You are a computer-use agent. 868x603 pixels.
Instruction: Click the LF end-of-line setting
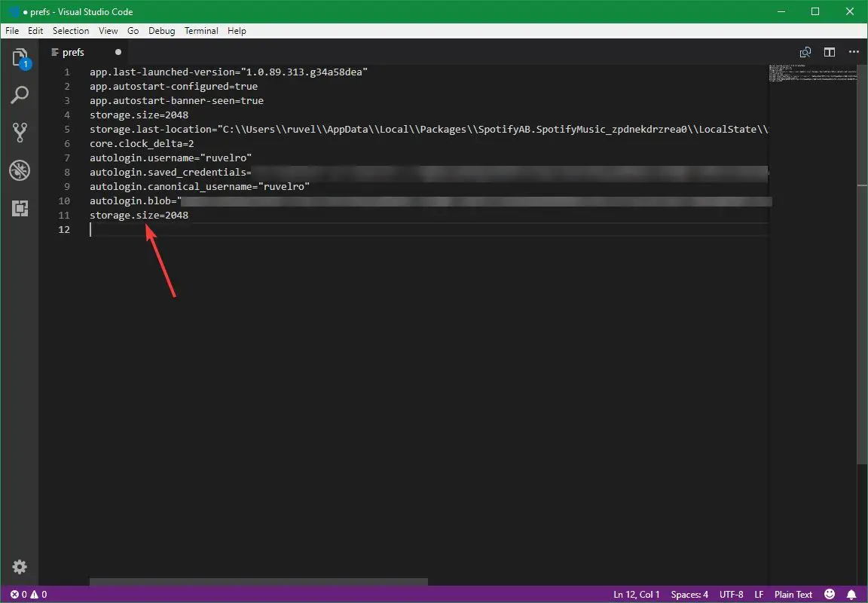click(x=759, y=594)
